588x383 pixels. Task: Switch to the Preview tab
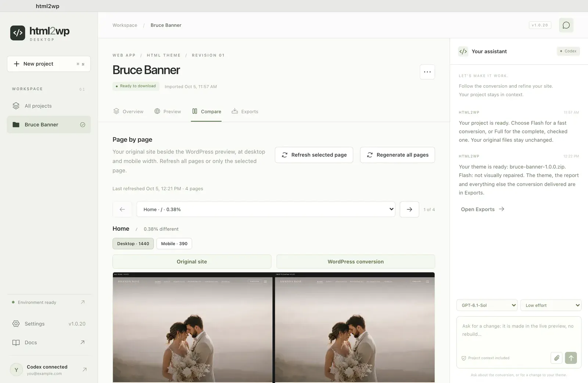168,111
